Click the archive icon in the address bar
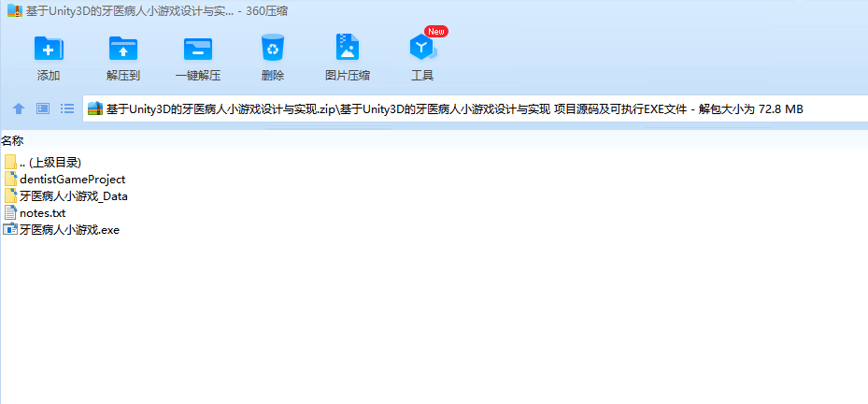This screenshot has height=404, width=868. click(x=95, y=108)
